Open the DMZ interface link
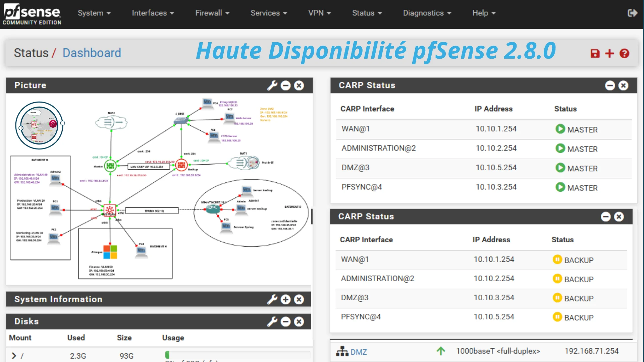Screen dimensions: 644x362 tap(359, 352)
